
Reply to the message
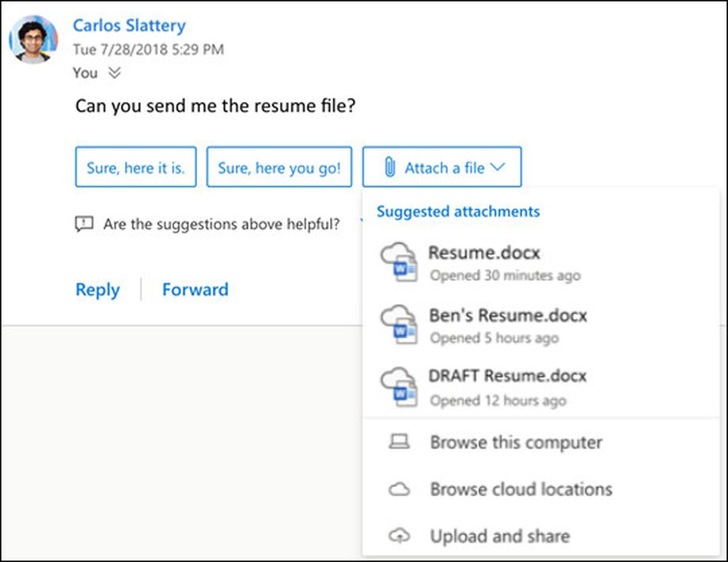point(97,290)
